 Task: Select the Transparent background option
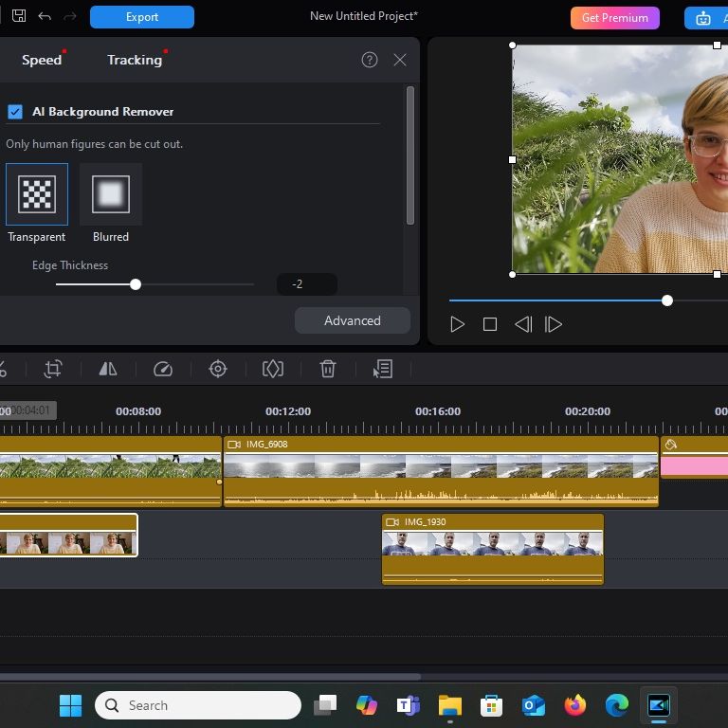[x=37, y=194]
